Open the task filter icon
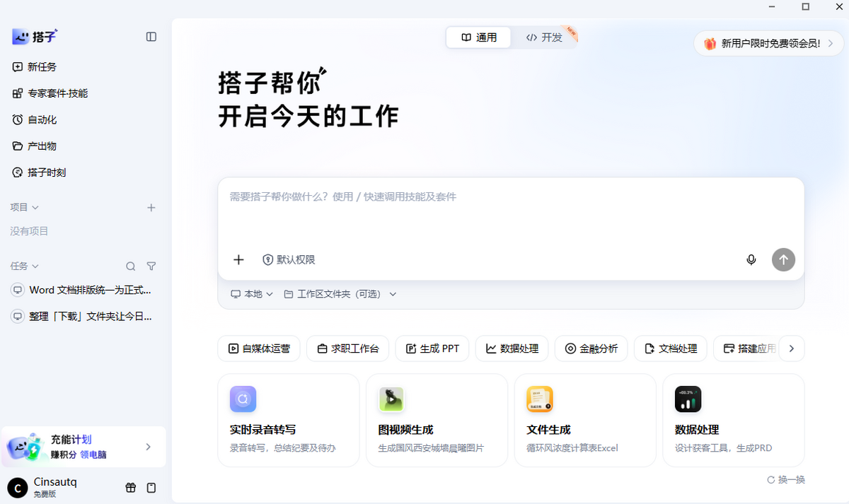This screenshot has width=849, height=504. click(x=151, y=266)
